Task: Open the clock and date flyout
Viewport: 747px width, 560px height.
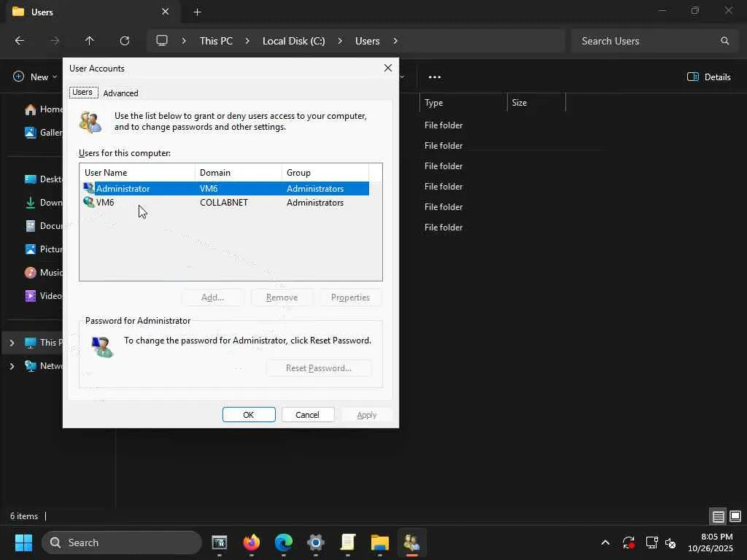Action: pyautogui.click(x=711, y=542)
